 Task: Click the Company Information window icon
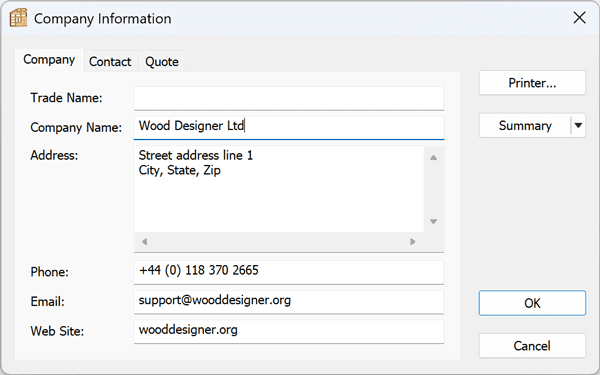(18, 18)
